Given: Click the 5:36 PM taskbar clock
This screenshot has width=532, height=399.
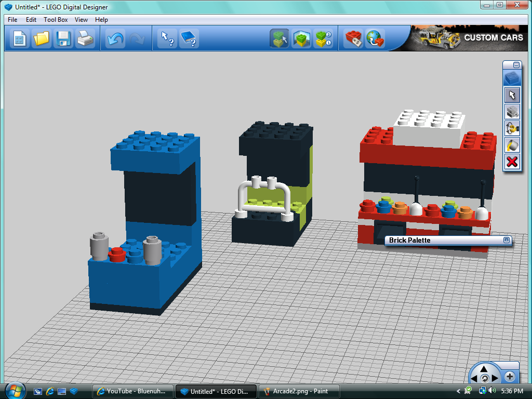Looking at the screenshot, I should [512, 391].
